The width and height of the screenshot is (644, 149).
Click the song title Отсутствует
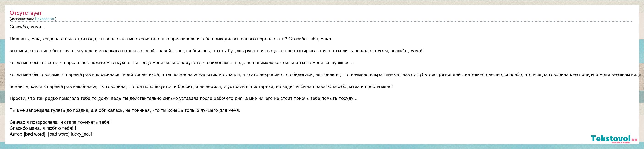pyautogui.click(x=25, y=13)
